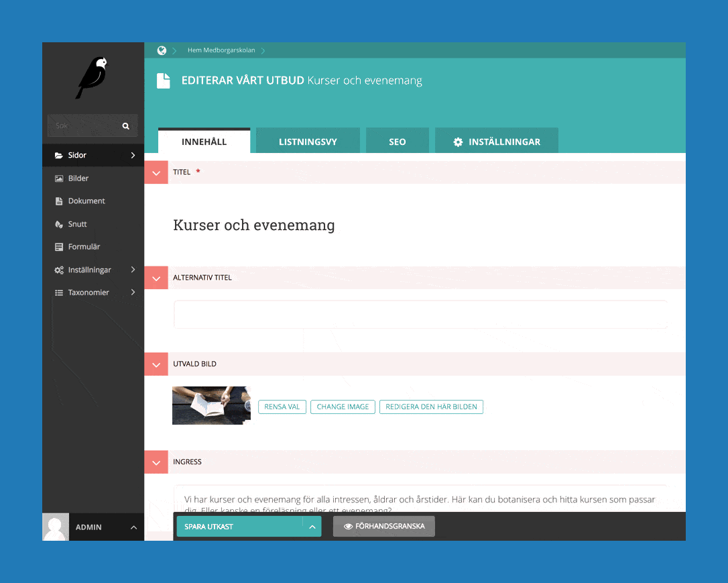This screenshot has width=728, height=583.
Task: Click the "UTVALD BILD" section label
Action: (195, 364)
